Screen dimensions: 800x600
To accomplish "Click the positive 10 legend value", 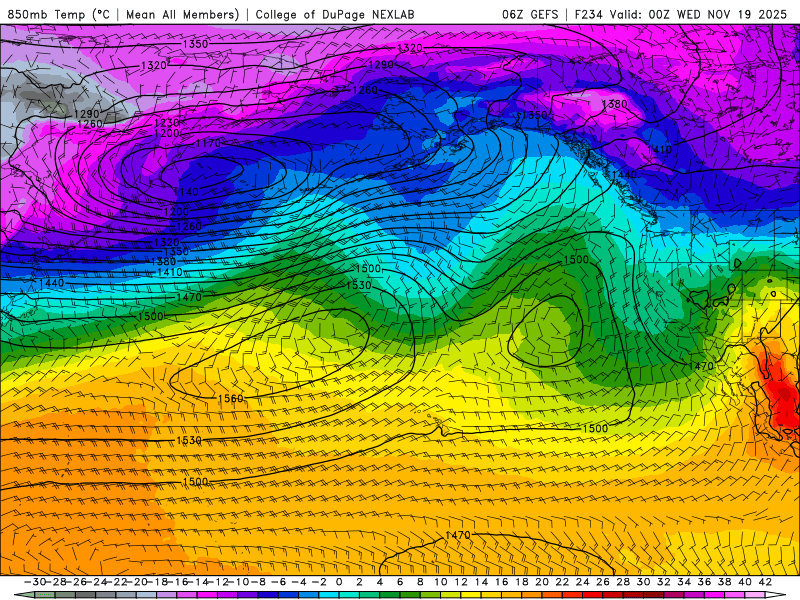I will click(441, 582).
